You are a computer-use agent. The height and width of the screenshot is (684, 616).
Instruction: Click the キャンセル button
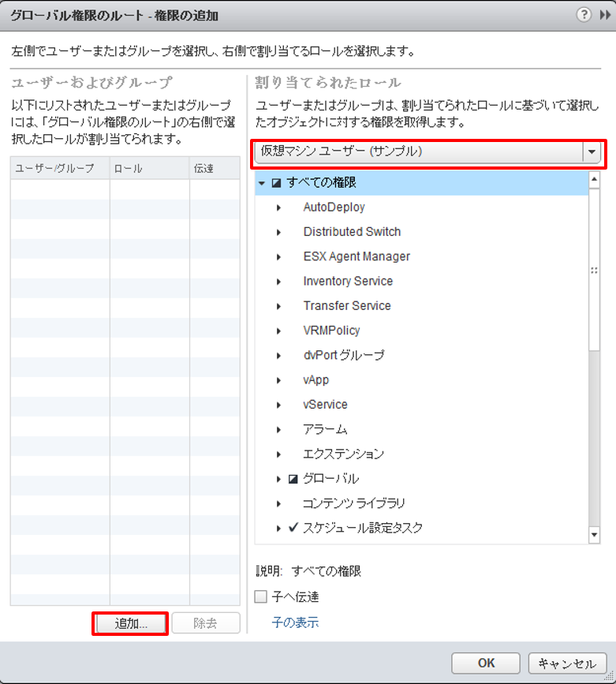567,663
